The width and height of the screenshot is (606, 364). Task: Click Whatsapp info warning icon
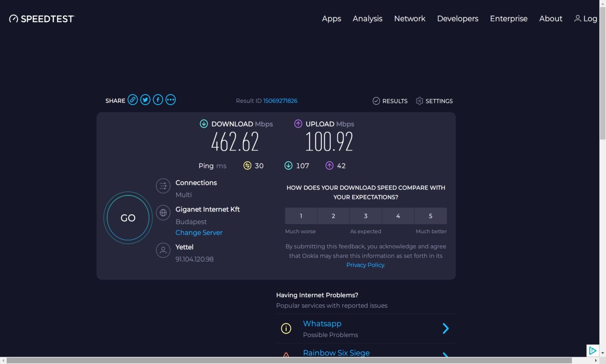pos(286,328)
